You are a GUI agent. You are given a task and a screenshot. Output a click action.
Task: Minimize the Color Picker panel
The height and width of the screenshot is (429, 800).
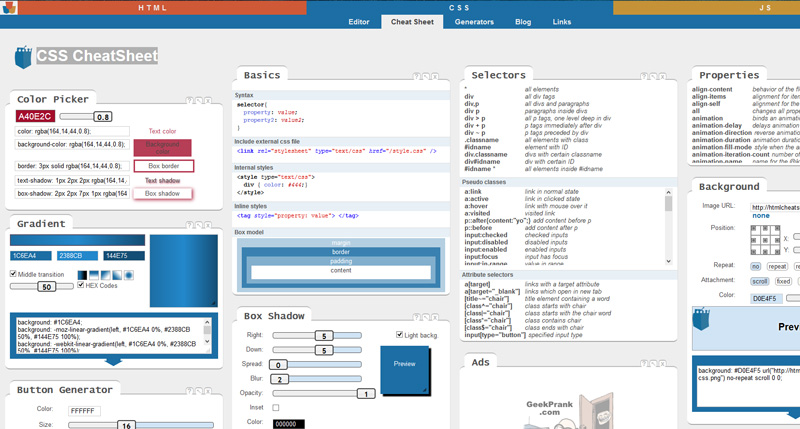[x=198, y=100]
